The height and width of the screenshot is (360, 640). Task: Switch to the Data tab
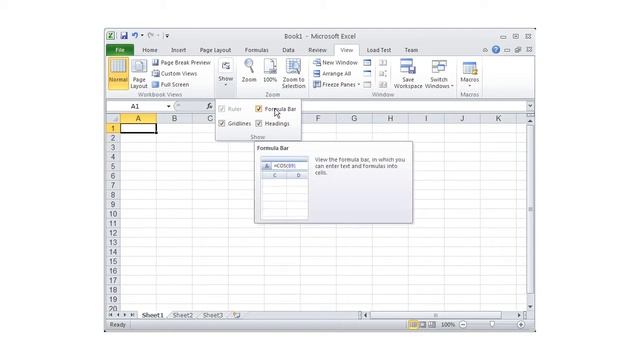(288, 50)
